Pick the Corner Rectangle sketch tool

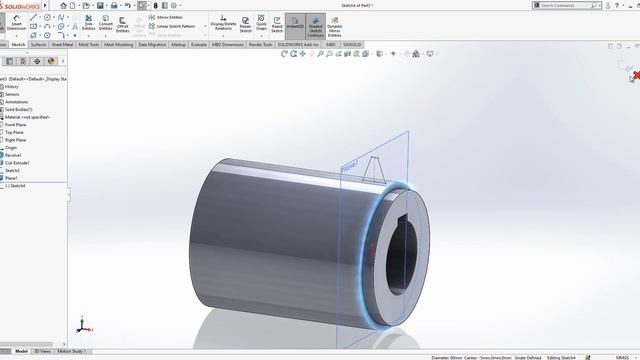pos(33,26)
